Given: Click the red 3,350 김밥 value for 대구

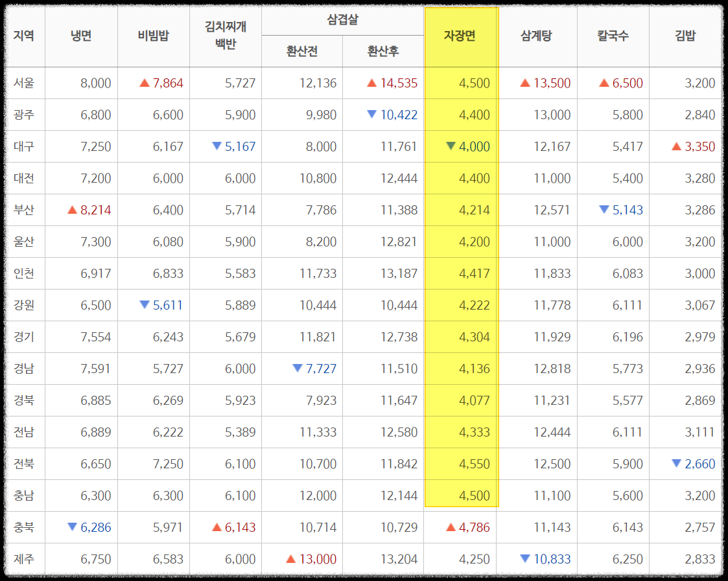Looking at the screenshot, I should point(699,146).
